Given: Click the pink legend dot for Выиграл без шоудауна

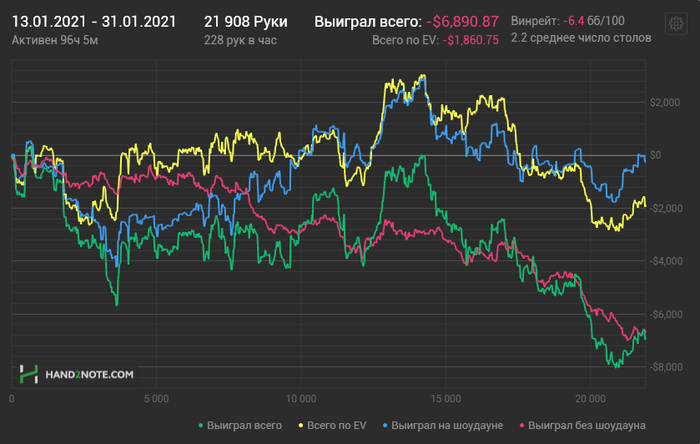Looking at the screenshot, I should (519, 426).
